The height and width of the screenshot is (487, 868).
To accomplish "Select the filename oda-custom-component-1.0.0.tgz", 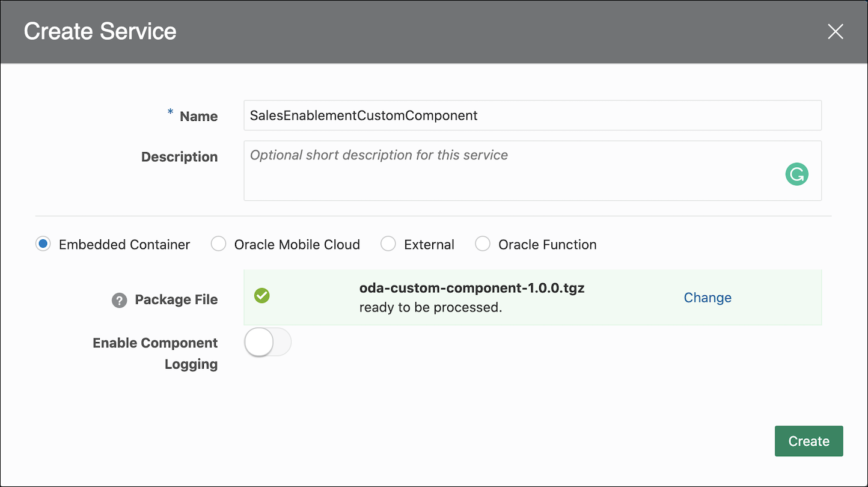I will 472,287.
